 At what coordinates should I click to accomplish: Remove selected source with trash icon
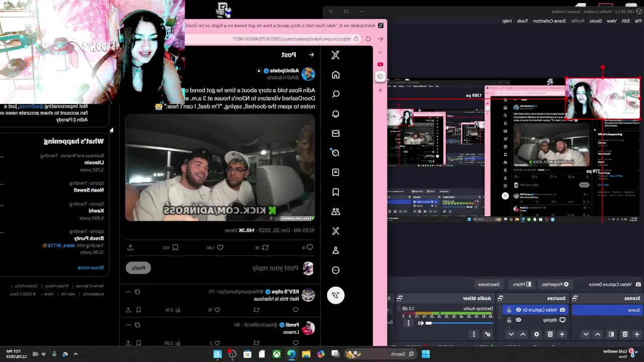(x=550, y=334)
